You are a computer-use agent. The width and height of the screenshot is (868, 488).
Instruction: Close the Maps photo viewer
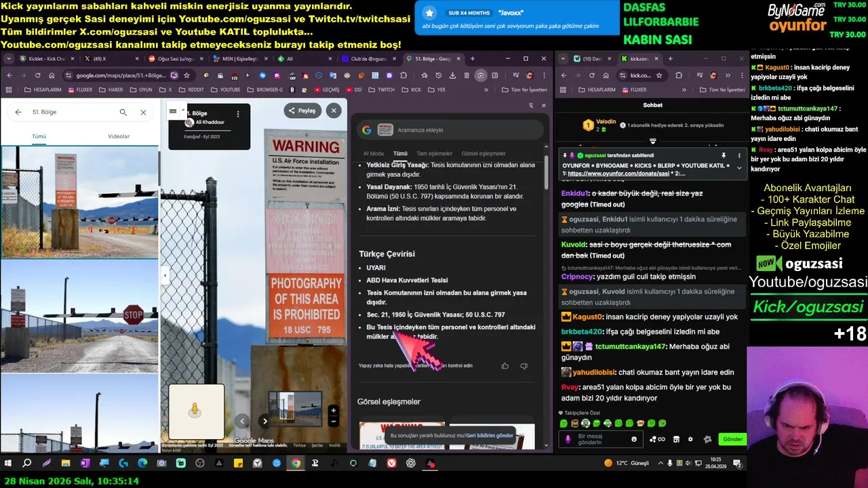[x=333, y=110]
